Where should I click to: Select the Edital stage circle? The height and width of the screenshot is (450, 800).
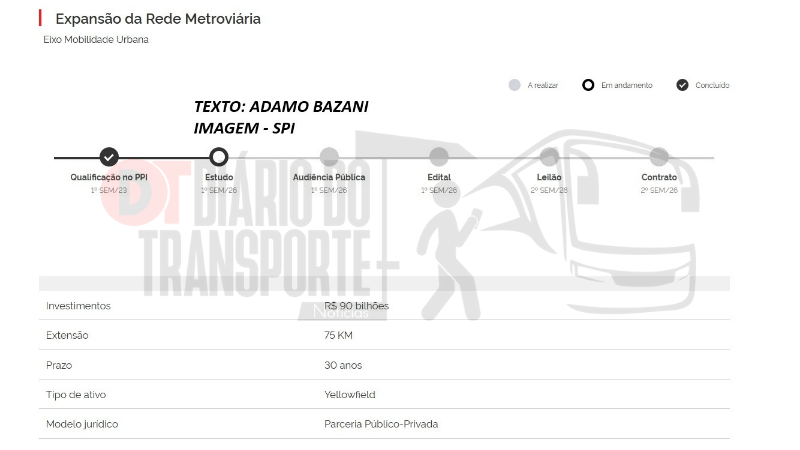click(x=438, y=156)
